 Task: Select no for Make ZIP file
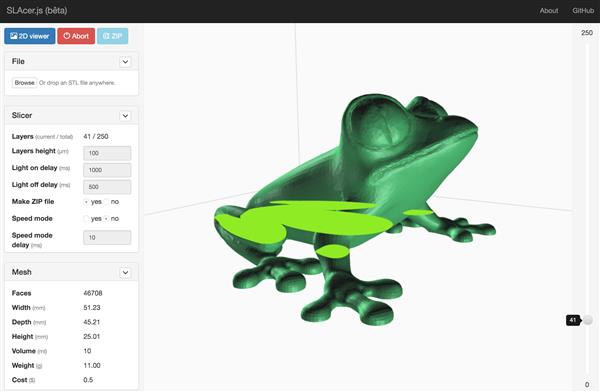107,202
